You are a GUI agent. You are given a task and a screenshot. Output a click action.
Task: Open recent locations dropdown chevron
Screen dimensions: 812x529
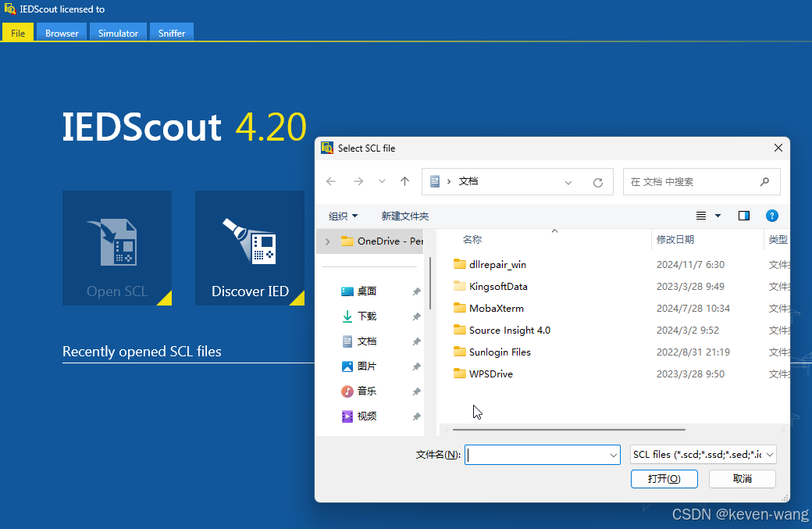(x=382, y=181)
